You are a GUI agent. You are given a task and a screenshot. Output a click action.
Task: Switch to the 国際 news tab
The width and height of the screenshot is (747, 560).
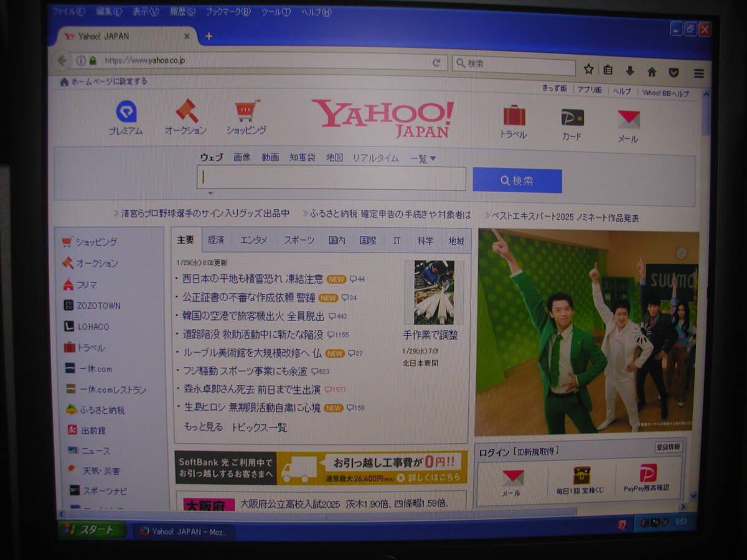pyautogui.click(x=368, y=240)
